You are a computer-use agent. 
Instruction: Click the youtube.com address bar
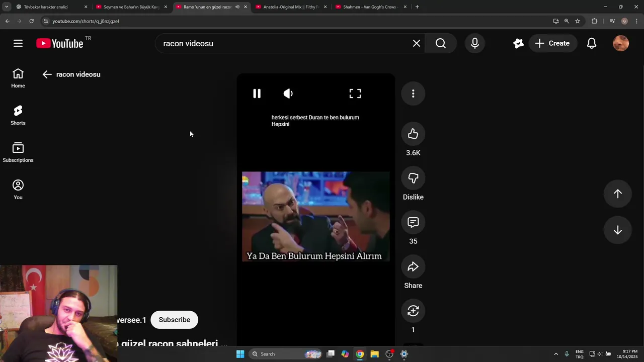click(297, 21)
